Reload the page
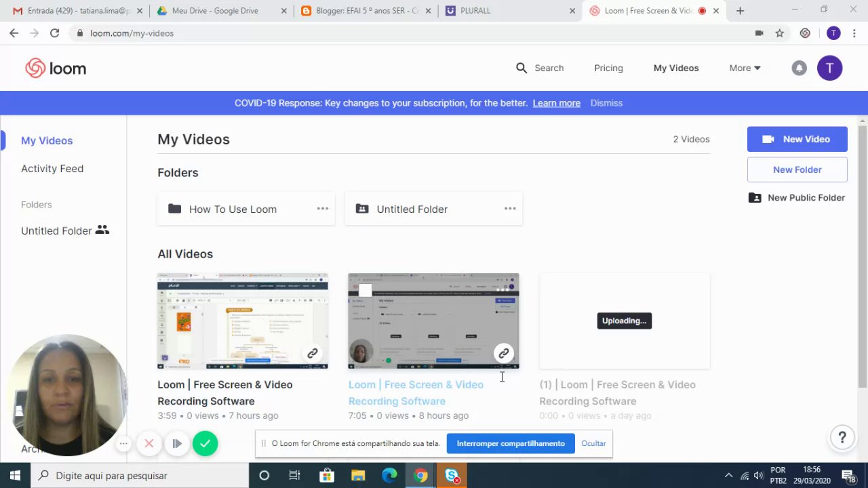 pos(54,33)
